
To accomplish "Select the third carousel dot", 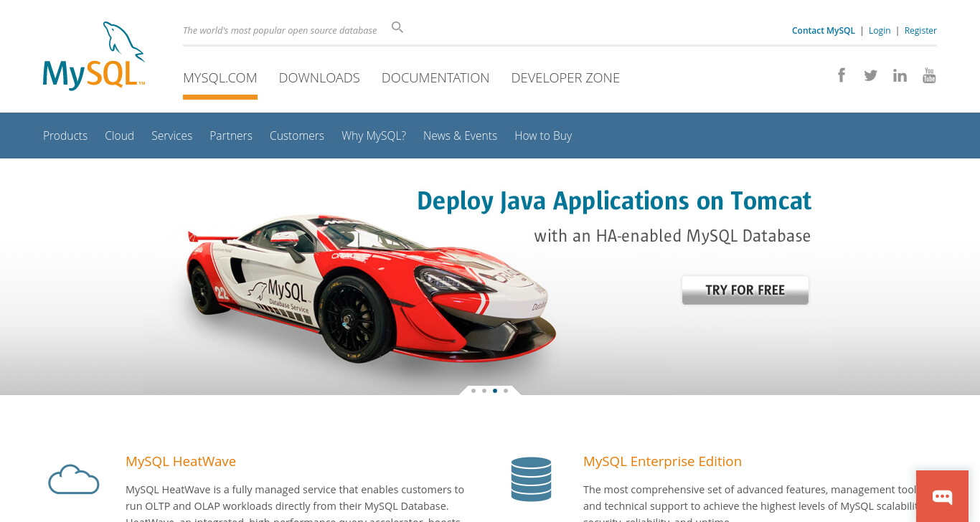I will (x=495, y=391).
